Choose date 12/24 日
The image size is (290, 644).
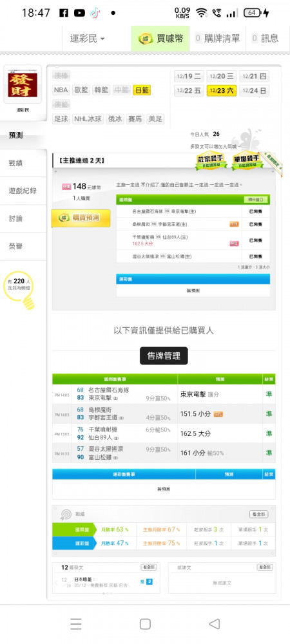click(x=255, y=90)
